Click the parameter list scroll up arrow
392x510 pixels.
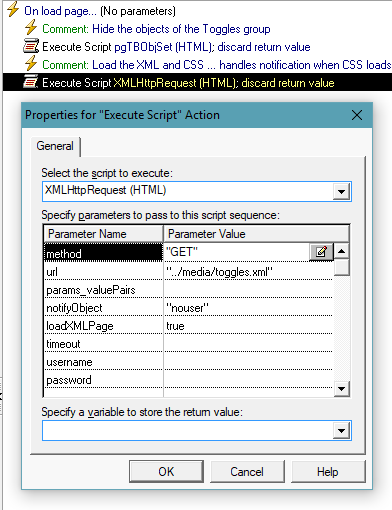pyautogui.click(x=341, y=251)
